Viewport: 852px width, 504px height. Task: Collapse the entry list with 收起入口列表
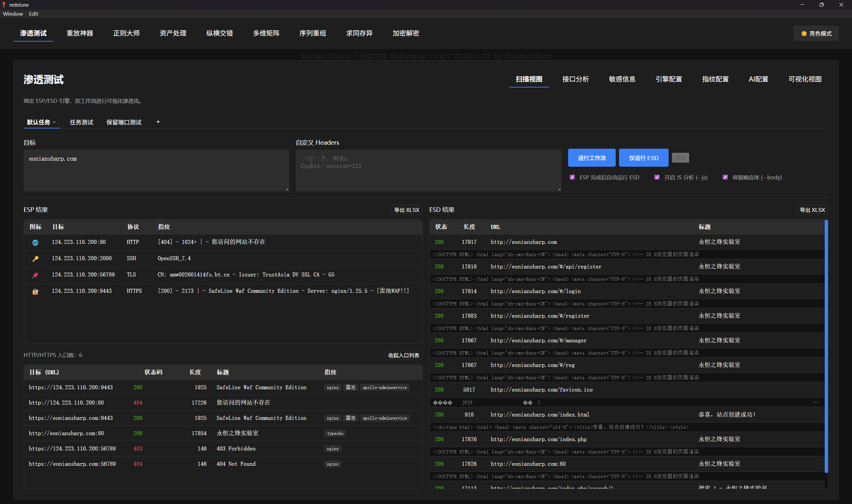point(404,355)
